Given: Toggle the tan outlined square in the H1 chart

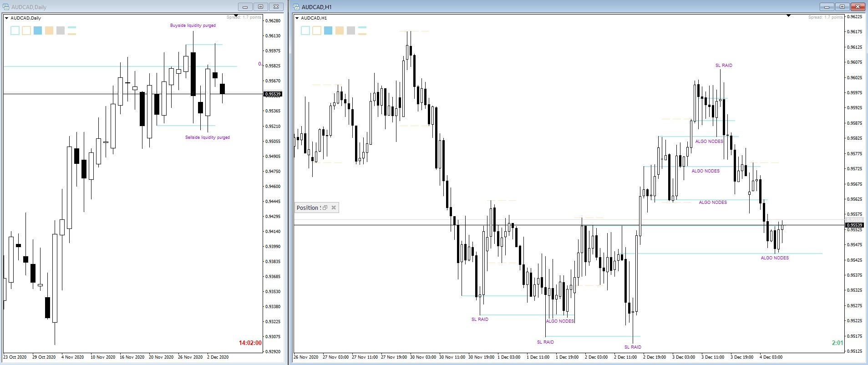Looking at the screenshot, I should [317, 30].
